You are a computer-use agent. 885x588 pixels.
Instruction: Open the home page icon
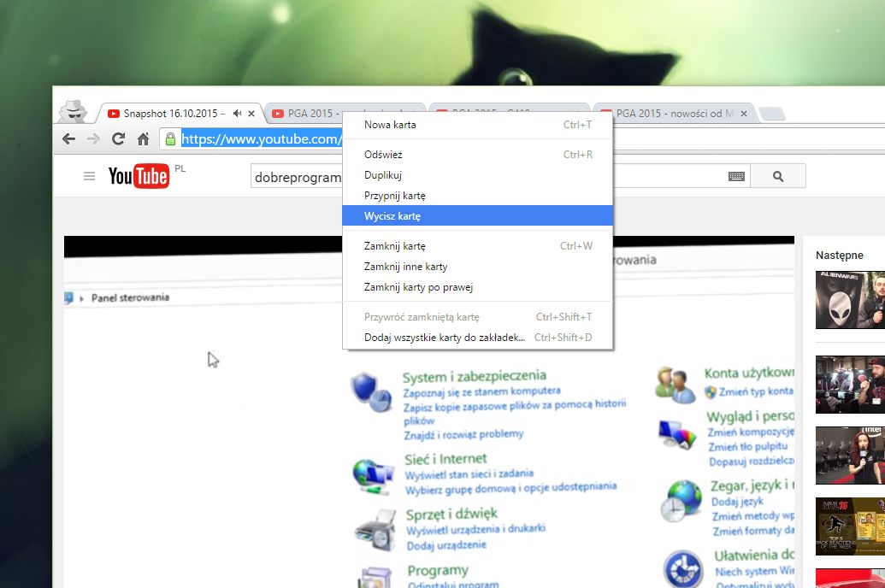click(x=144, y=138)
